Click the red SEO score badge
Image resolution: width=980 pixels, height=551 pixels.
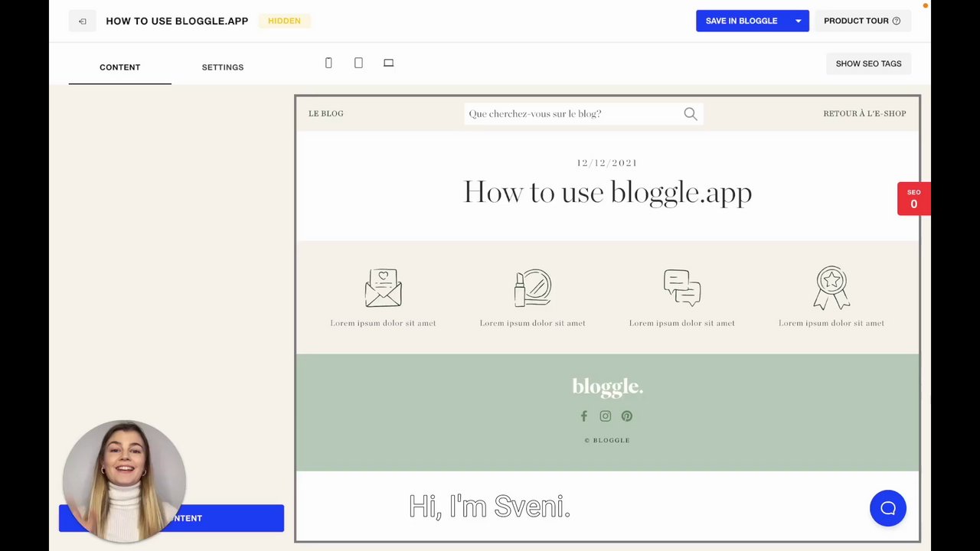914,198
